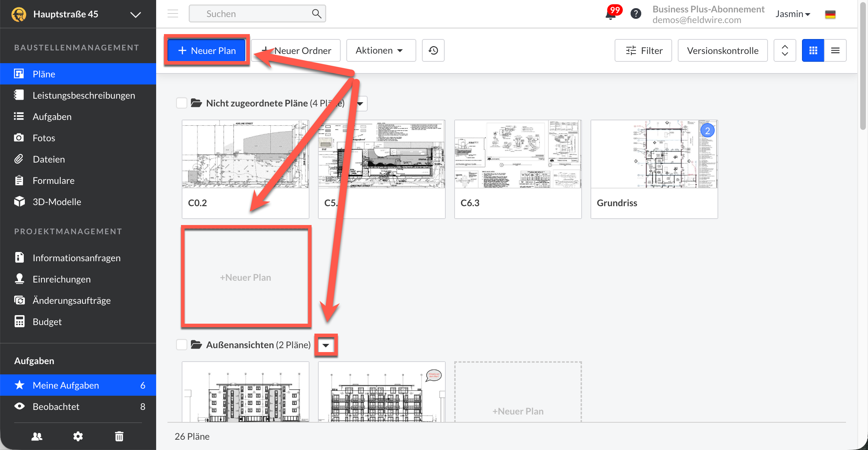Open the help question mark icon
This screenshot has height=450, width=868.
(636, 14)
